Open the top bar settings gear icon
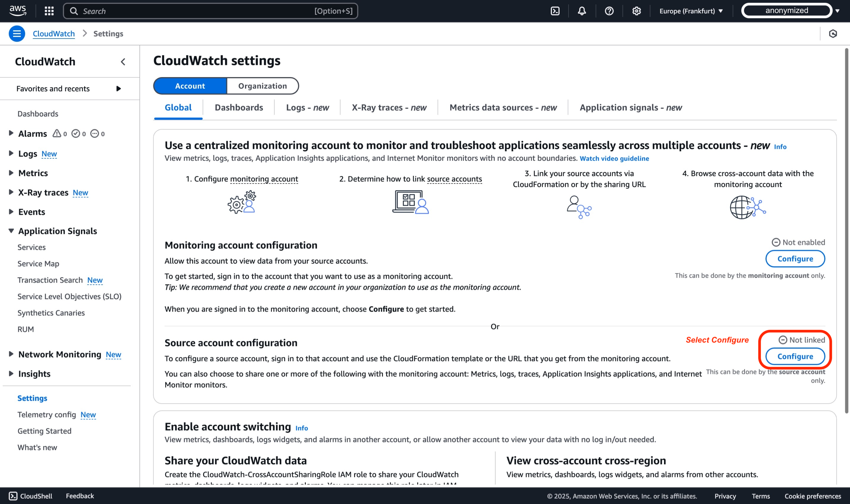The image size is (850, 504). coord(636,11)
